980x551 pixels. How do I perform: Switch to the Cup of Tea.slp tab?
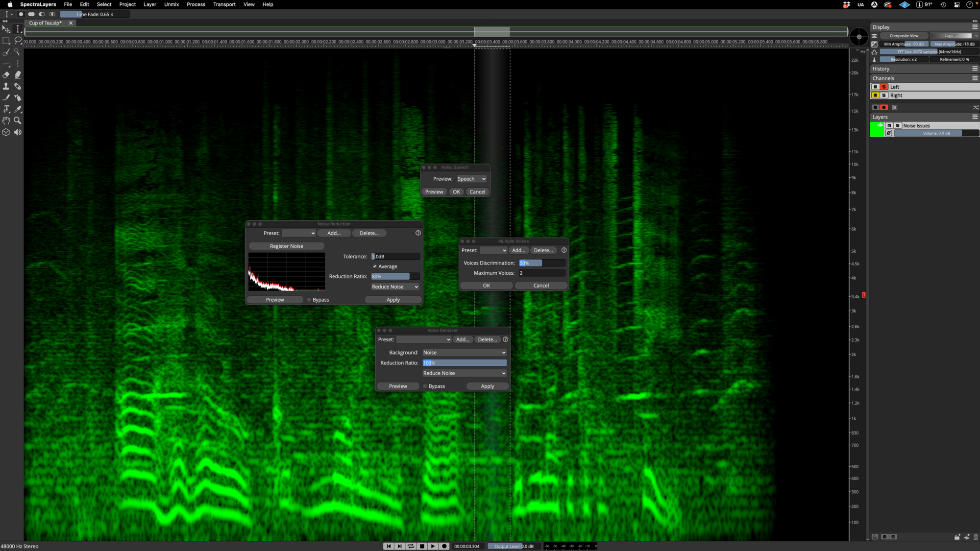[x=46, y=23]
